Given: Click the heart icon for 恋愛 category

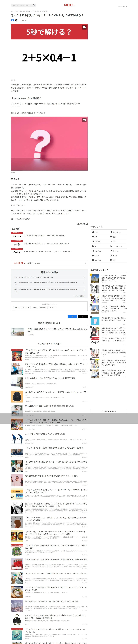Looking at the screenshot, I should [111, 237].
